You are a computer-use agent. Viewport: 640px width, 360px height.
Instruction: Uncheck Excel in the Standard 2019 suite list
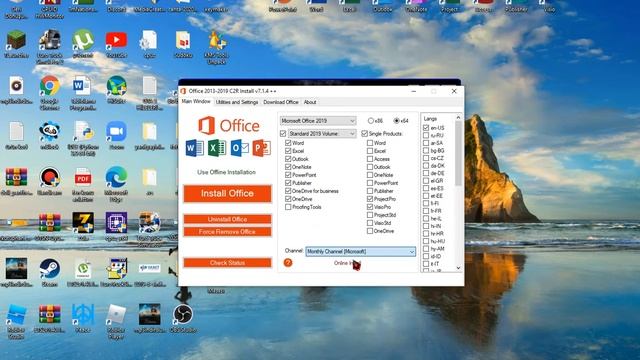tap(288, 151)
